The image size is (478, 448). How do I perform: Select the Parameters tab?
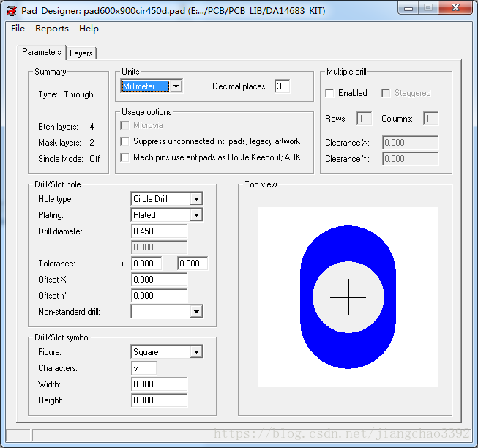(x=42, y=53)
